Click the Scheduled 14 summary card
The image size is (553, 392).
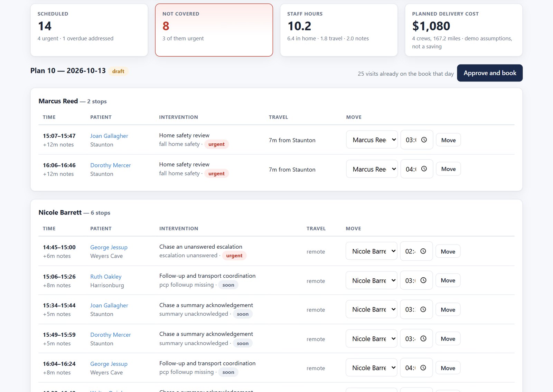(89, 30)
